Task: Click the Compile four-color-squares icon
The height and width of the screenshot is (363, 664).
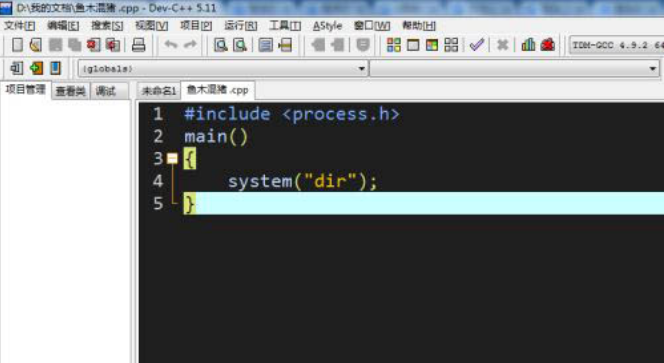Action: 393,45
